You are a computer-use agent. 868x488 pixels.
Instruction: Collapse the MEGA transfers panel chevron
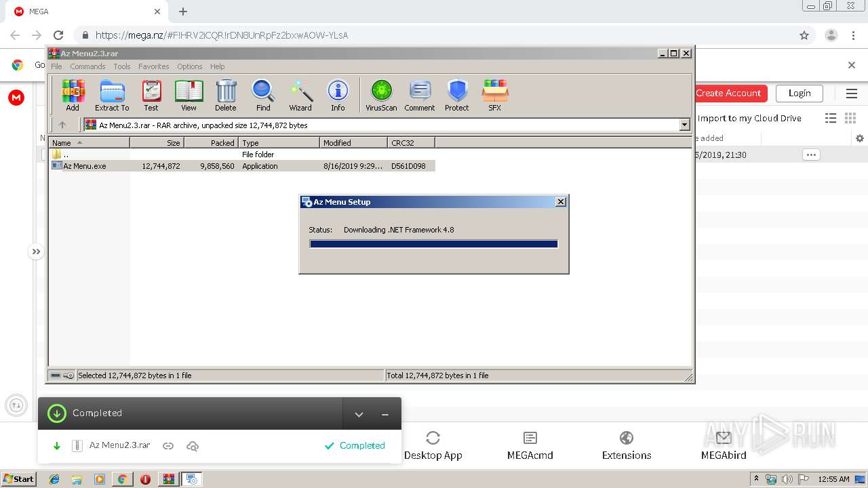(359, 414)
